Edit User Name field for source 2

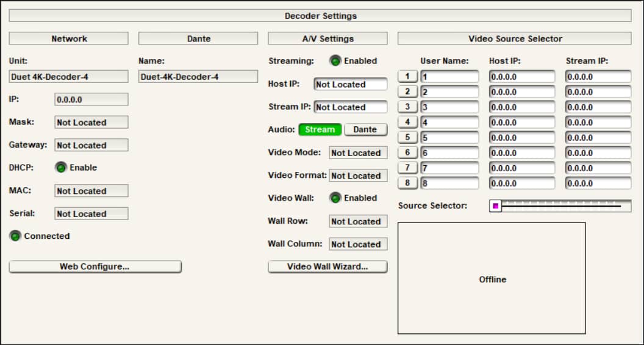[x=449, y=92]
